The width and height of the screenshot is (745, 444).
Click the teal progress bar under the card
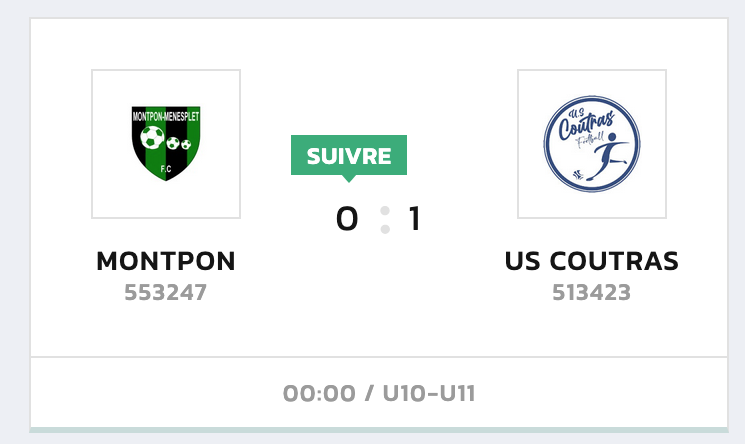pos(379,430)
